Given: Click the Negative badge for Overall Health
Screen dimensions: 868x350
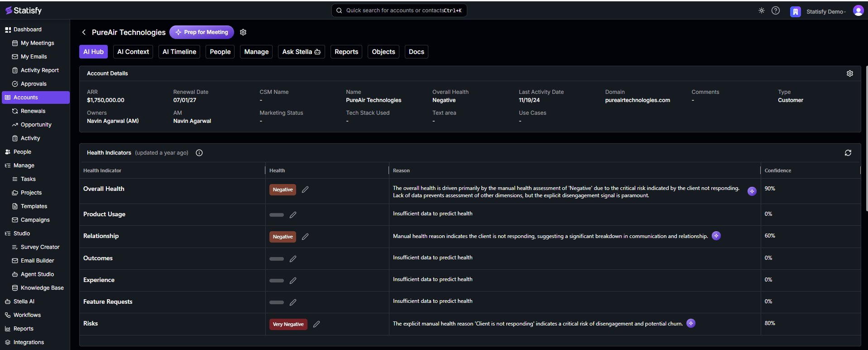Looking at the screenshot, I should pos(283,190).
